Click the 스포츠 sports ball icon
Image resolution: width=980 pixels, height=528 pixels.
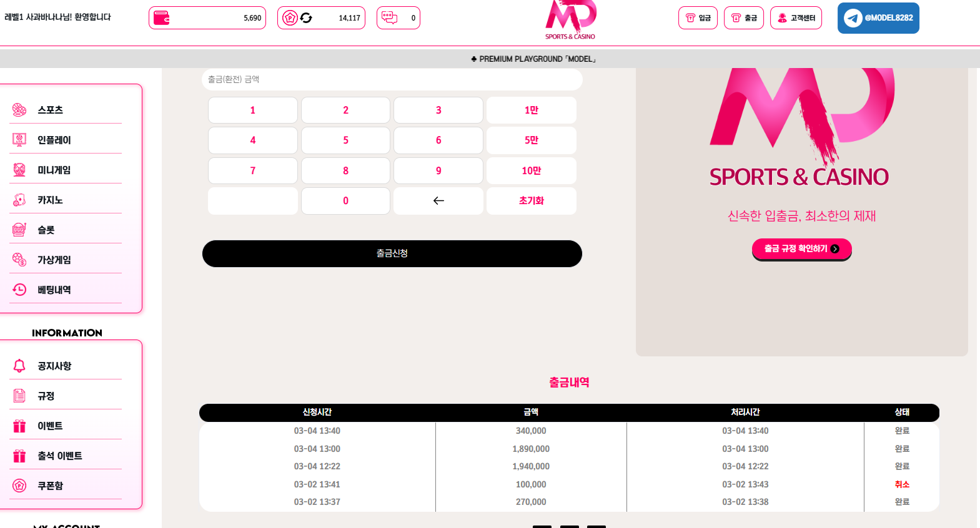[x=19, y=110]
